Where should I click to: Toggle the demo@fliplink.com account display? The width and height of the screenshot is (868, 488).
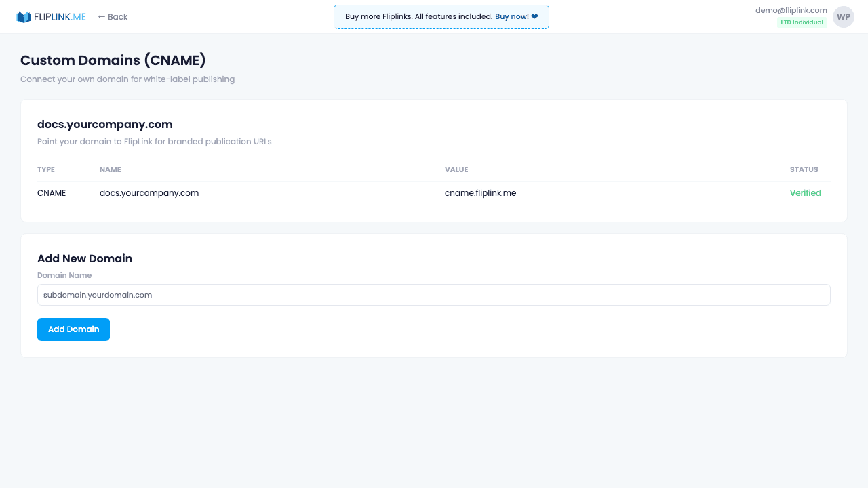[791, 10]
